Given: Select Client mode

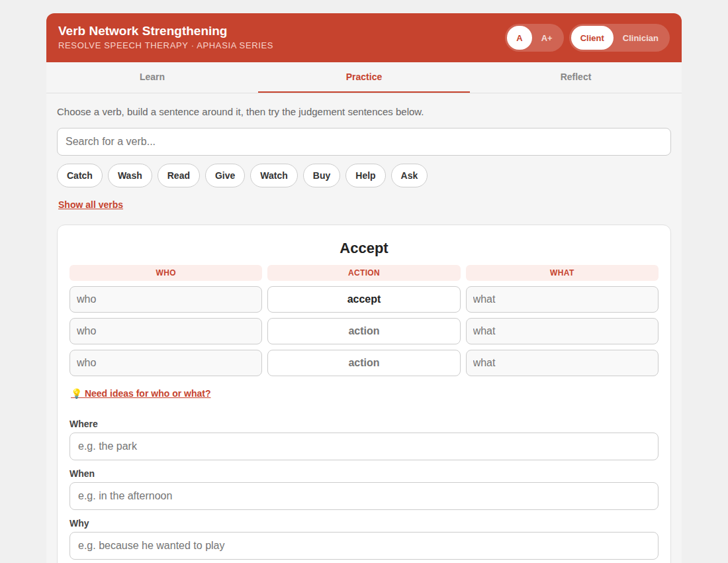Looking at the screenshot, I should (592, 38).
